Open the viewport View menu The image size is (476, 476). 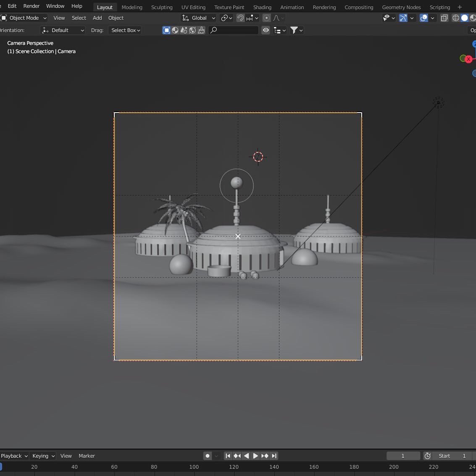[59, 18]
